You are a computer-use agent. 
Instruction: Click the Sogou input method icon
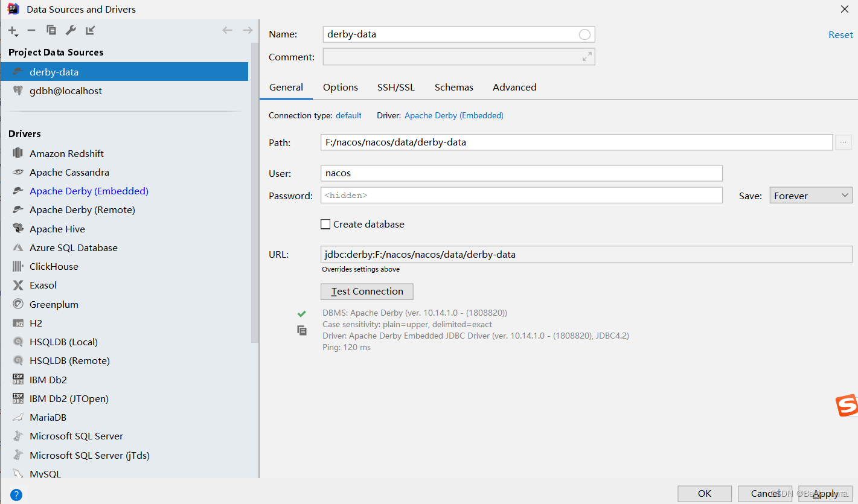click(x=847, y=406)
